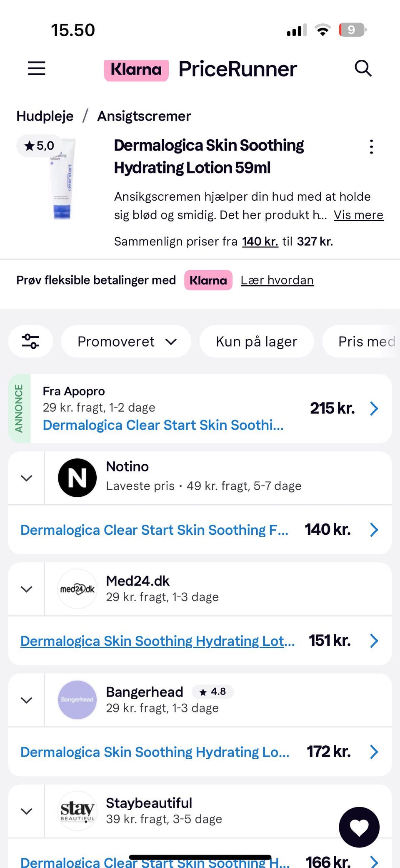The image size is (400, 868).
Task: Expand the Med24.dk store details
Action: pyautogui.click(x=27, y=589)
